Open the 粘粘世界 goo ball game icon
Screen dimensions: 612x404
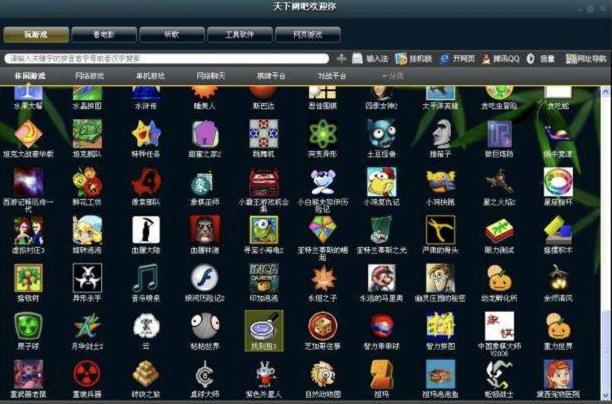tap(205, 326)
